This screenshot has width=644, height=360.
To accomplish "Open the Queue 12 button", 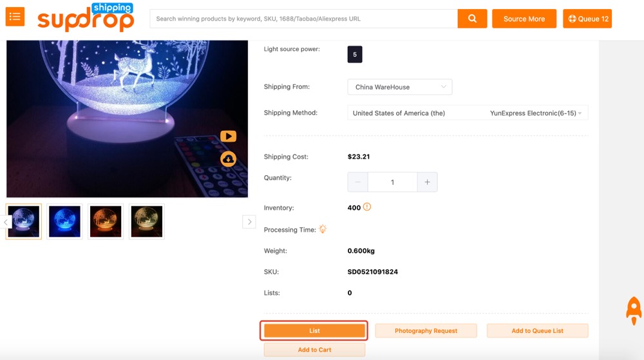I will (x=587, y=19).
